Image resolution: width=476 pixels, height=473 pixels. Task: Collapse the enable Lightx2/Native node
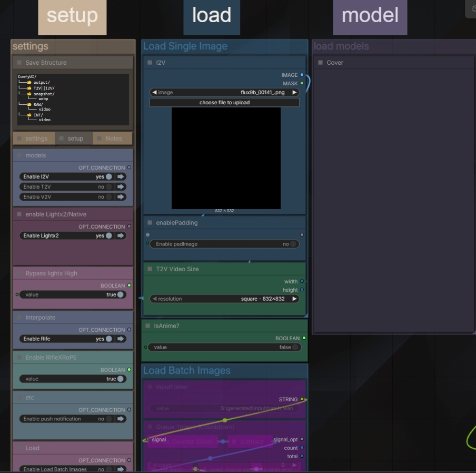(19, 214)
